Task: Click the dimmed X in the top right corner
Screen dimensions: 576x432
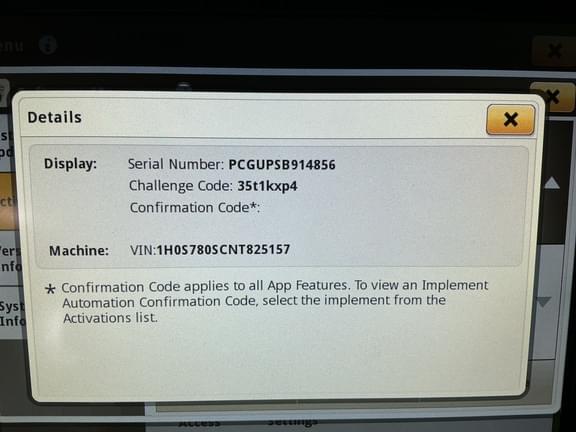Action: 554,51
